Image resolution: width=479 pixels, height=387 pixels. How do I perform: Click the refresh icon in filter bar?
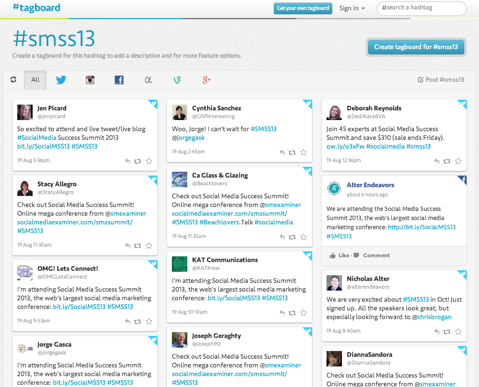click(13, 80)
